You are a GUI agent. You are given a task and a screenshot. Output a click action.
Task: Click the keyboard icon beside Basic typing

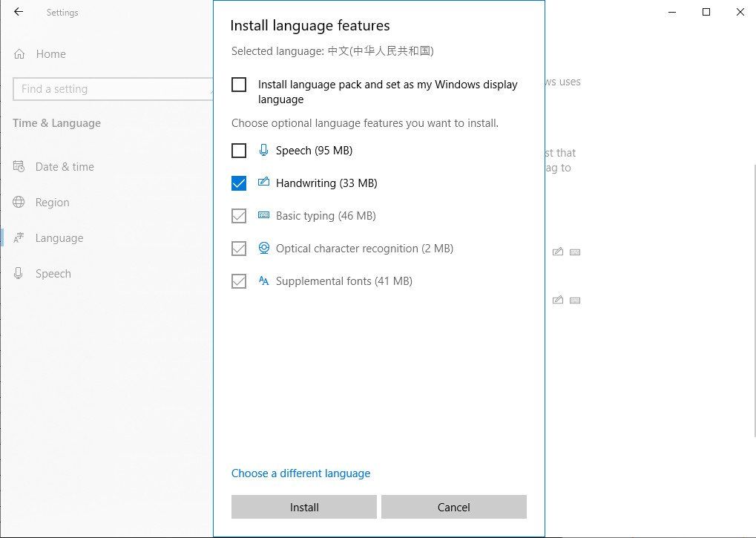click(x=264, y=215)
